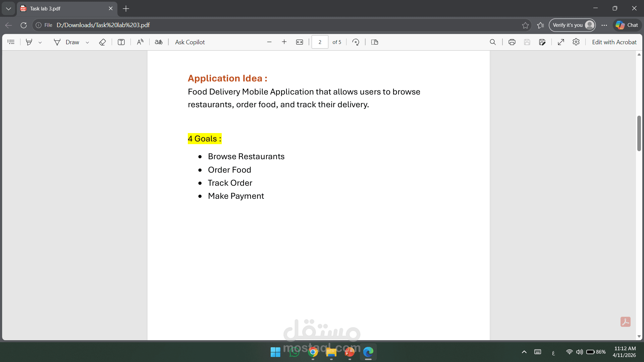Rotate the PDF page

click(x=356, y=42)
